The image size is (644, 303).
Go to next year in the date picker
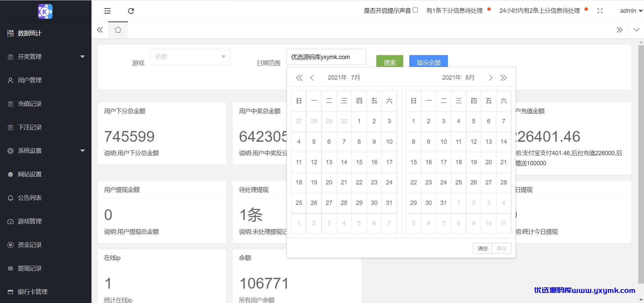503,78
